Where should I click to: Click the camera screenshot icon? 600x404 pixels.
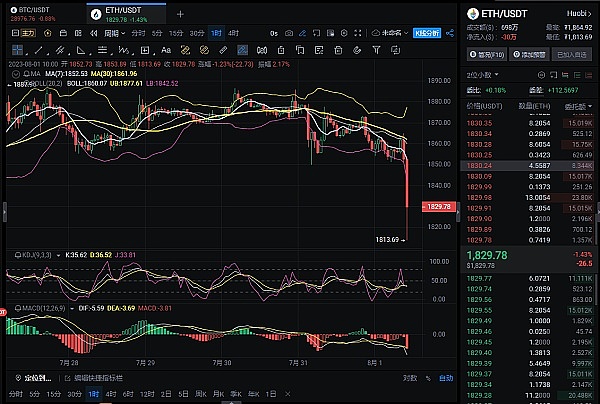[x=289, y=33]
